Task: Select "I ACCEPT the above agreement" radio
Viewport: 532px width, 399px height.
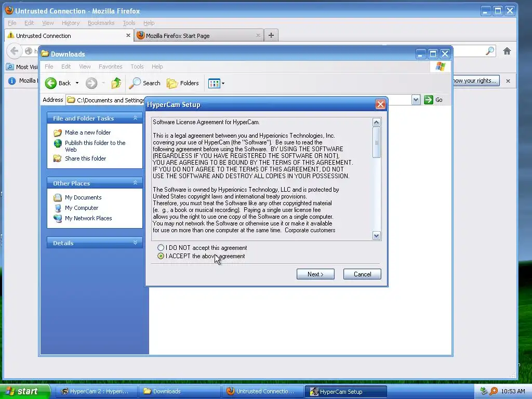Action: [x=161, y=256]
